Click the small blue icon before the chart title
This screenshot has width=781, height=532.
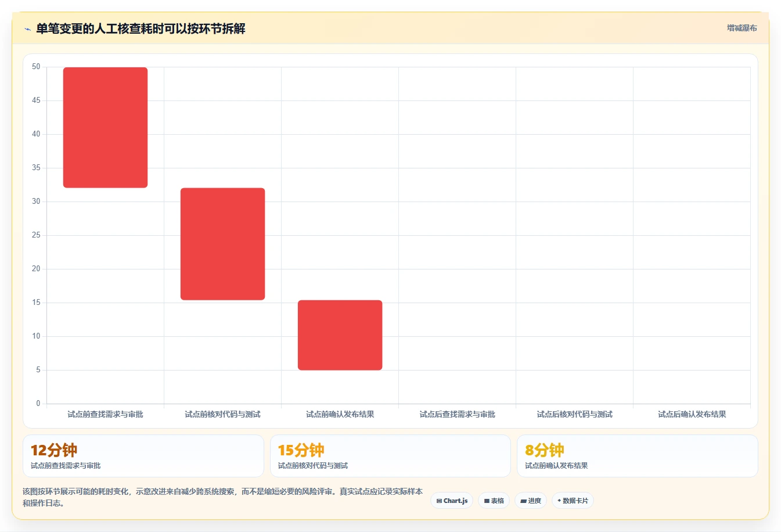27,29
